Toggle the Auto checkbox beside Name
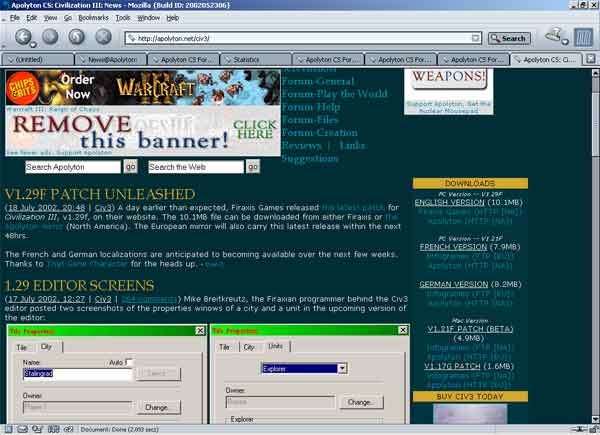Image resolution: width=600 pixels, height=435 pixels. coord(129,361)
